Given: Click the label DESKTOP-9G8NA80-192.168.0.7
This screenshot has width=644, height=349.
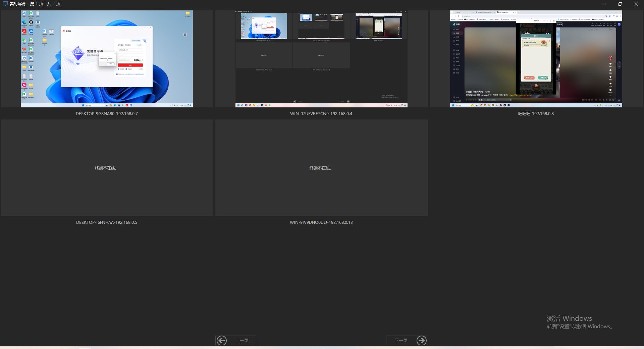Looking at the screenshot, I should [107, 114].
